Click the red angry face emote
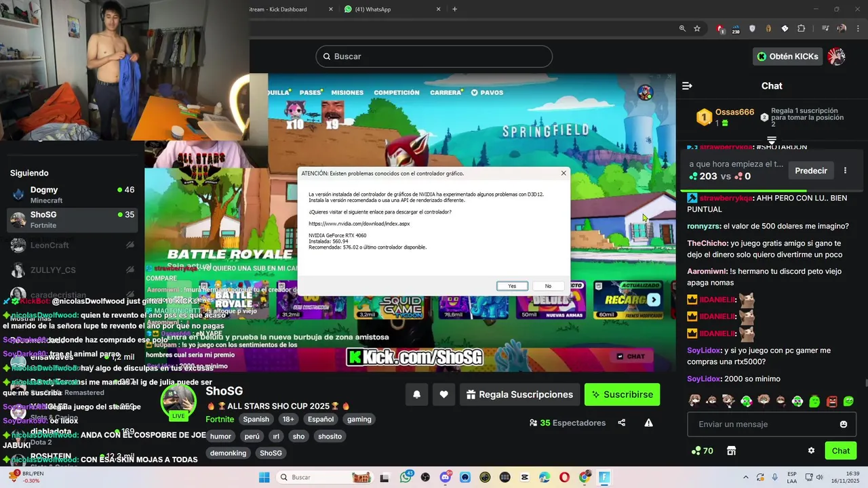 tap(831, 401)
